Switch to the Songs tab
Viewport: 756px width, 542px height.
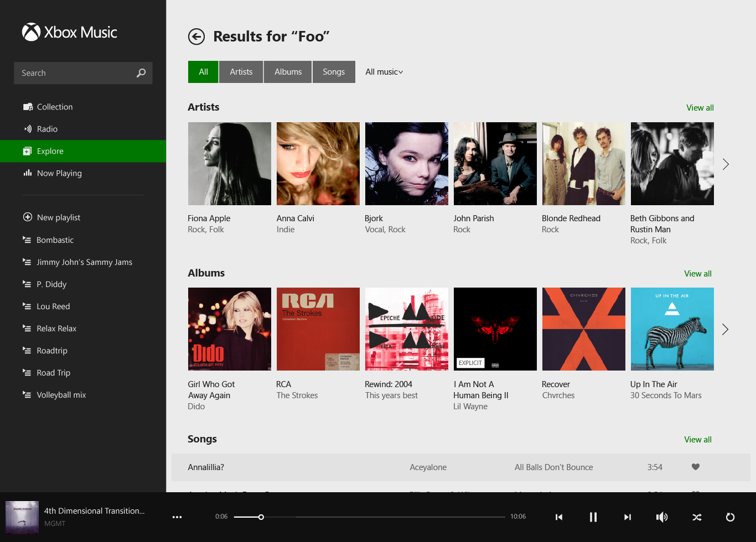(334, 72)
